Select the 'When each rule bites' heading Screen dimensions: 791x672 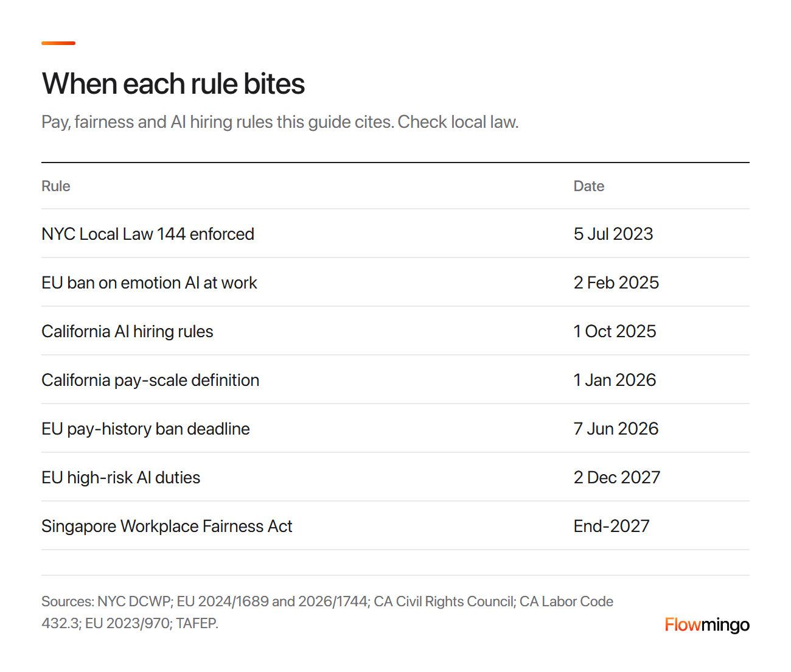(173, 83)
